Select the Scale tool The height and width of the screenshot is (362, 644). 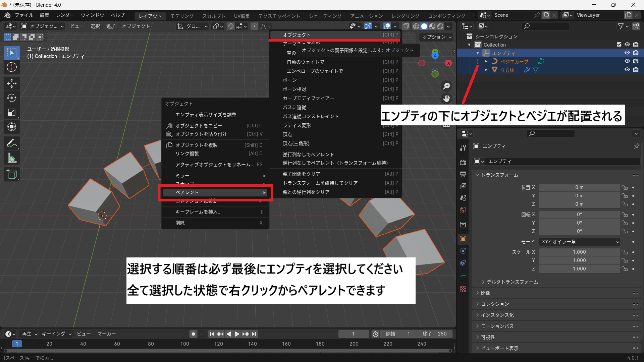(12, 113)
